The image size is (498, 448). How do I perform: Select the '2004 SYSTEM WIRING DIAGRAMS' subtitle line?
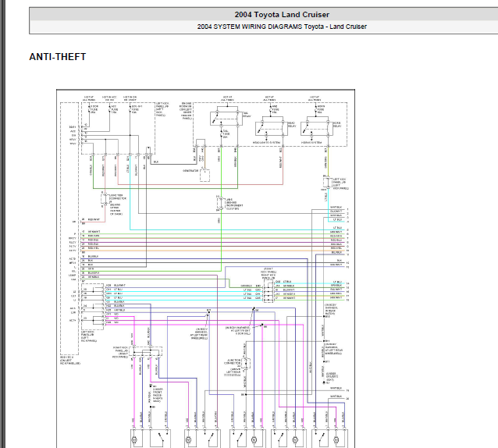tap(282, 27)
